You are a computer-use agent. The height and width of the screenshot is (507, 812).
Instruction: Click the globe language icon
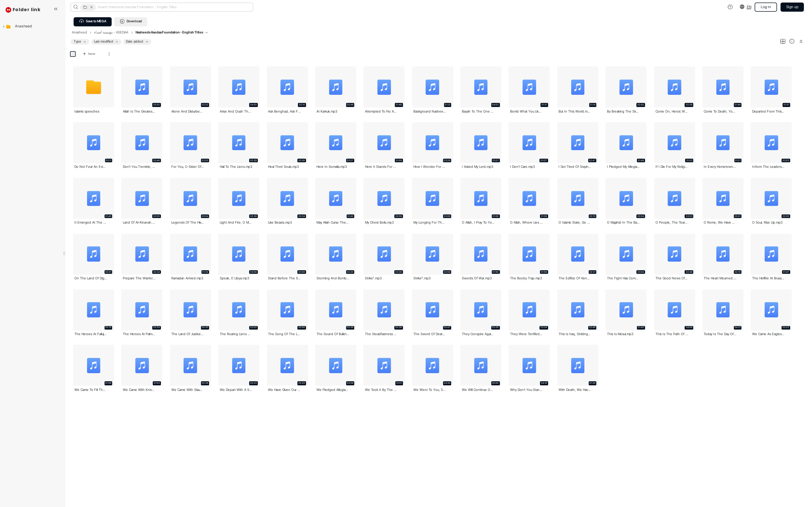(742, 7)
